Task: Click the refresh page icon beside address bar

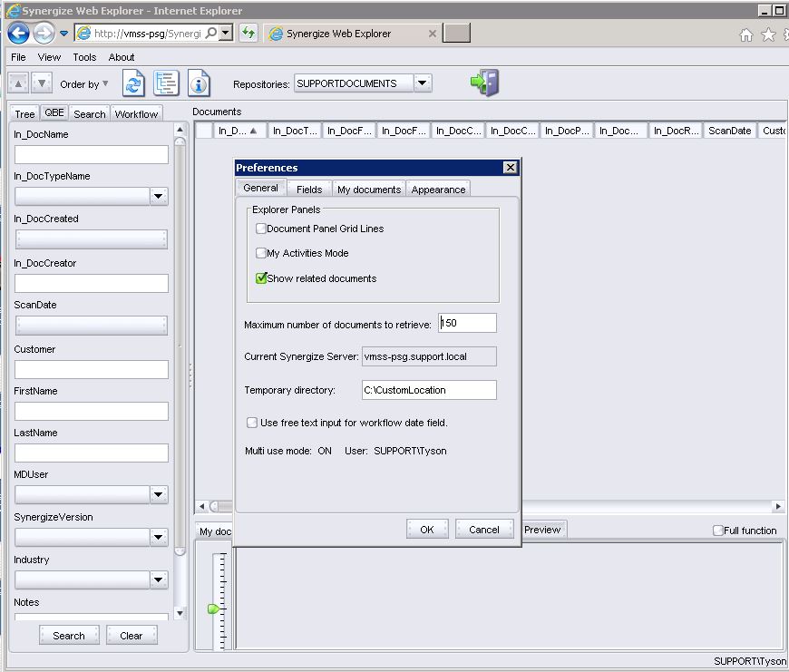Action: [248, 34]
